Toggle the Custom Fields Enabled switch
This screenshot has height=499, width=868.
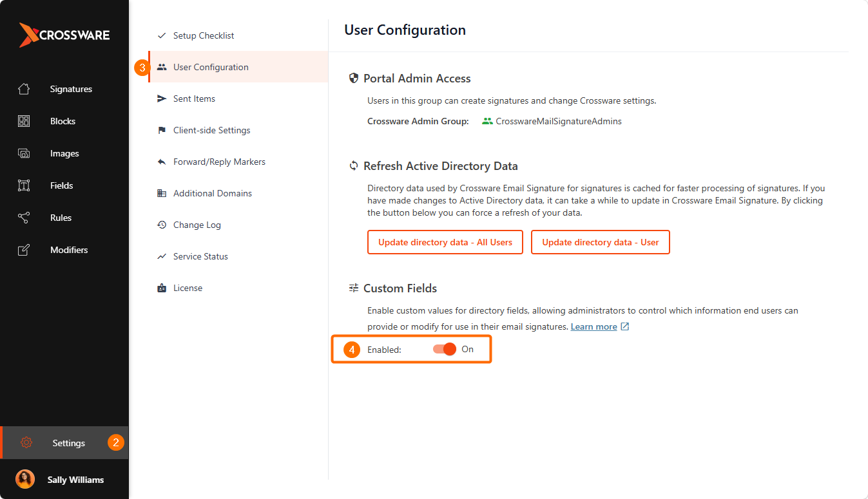445,349
